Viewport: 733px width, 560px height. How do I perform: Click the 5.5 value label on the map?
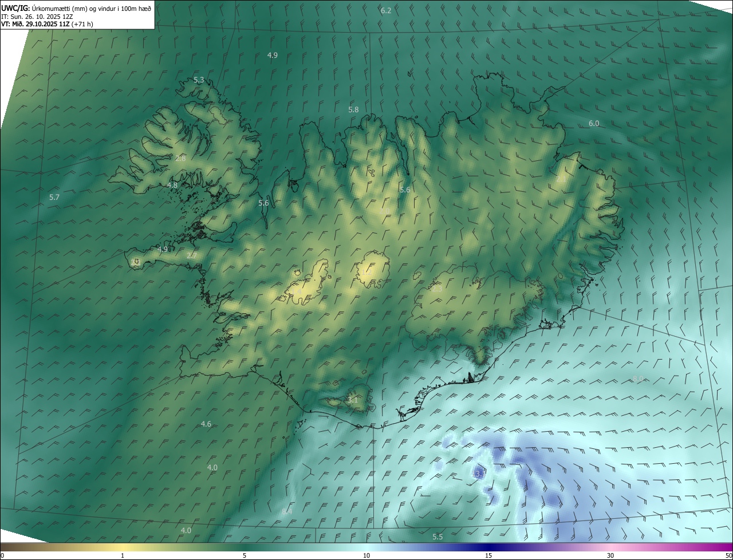click(438, 537)
